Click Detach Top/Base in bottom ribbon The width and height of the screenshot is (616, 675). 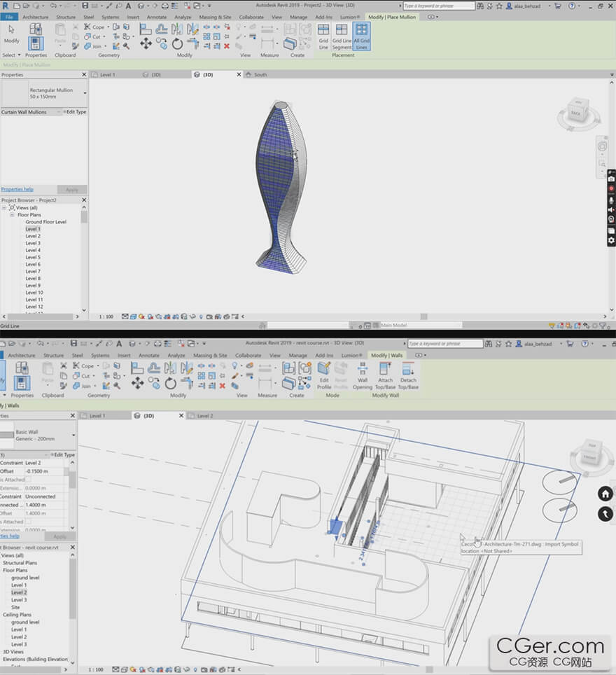tap(408, 375)
